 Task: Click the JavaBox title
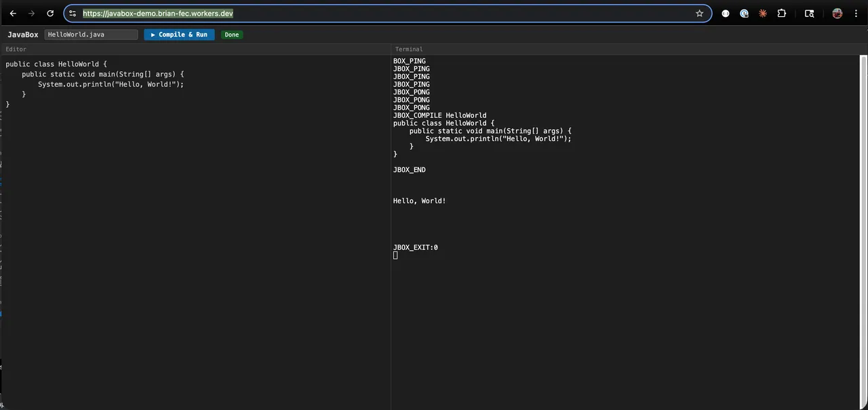pos(23,35)
